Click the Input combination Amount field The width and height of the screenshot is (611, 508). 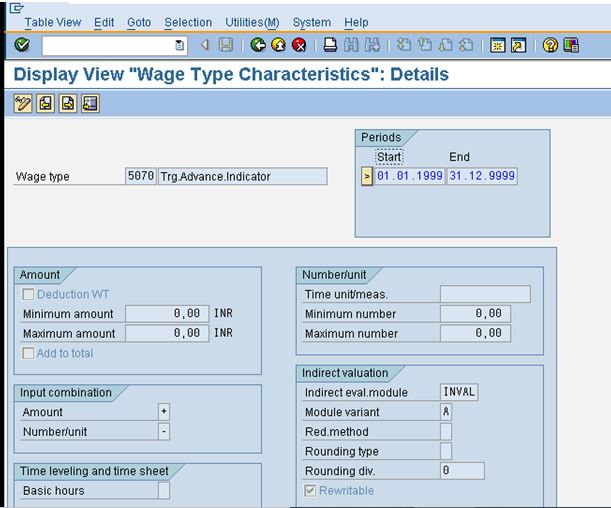(164, 412)
